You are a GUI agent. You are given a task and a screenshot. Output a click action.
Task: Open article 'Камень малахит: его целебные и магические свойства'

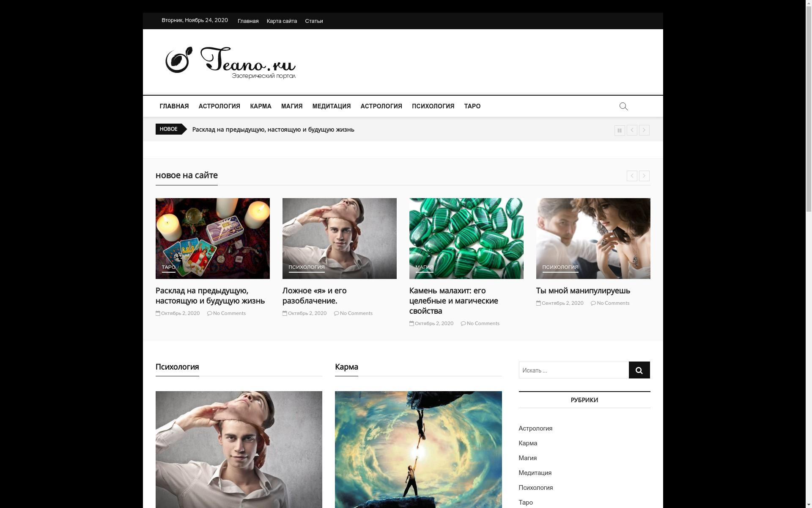click(x=453, y=301)
